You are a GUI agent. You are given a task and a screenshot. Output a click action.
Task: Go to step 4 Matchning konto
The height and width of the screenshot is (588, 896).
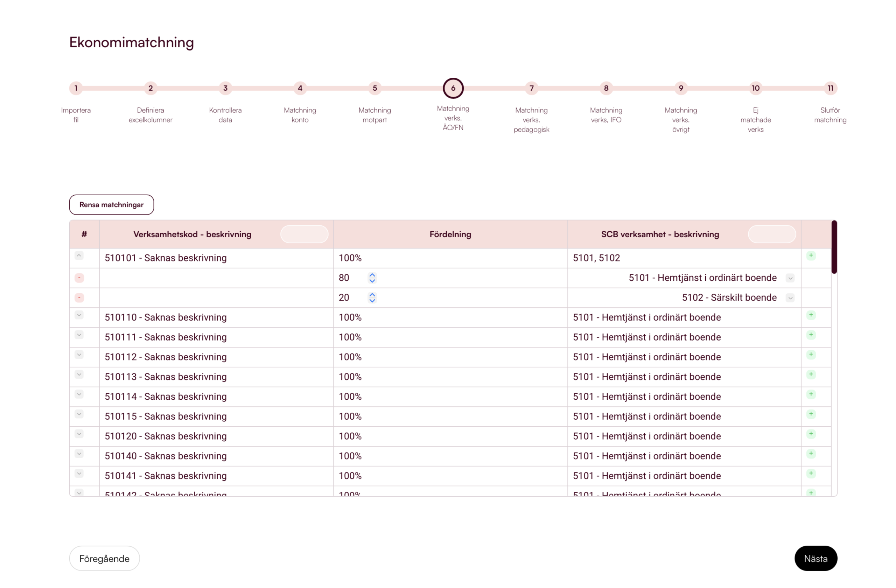(x=300, y=88)
